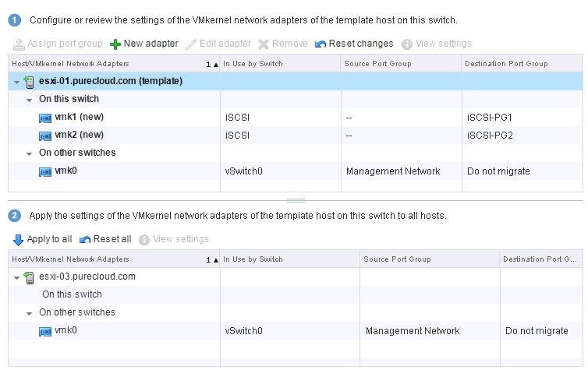Select the vmk2 (new) adapter icon
Viewport: 588px width, 370px height.
click(x=45, y=135)
